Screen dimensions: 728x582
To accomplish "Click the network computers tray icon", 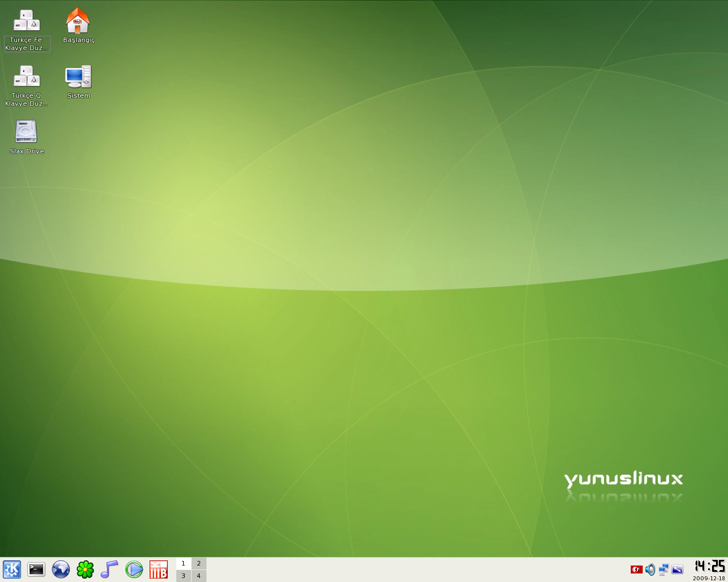I will click(x=663, y=569).
